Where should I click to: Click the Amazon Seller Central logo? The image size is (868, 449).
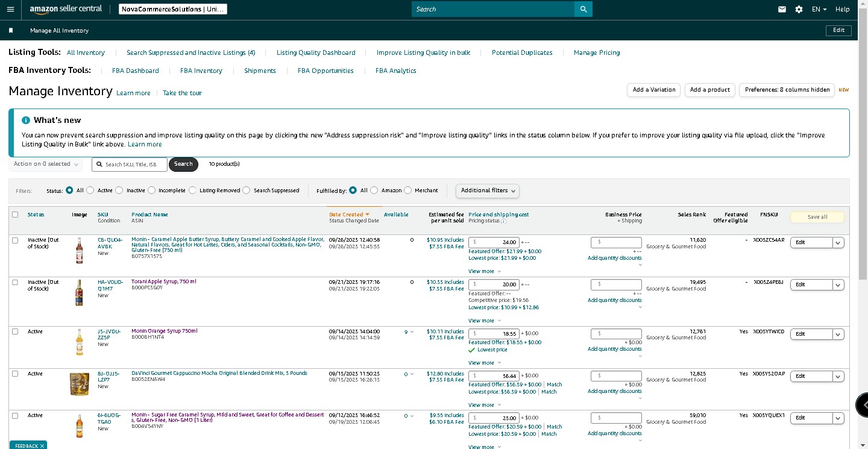66,9
